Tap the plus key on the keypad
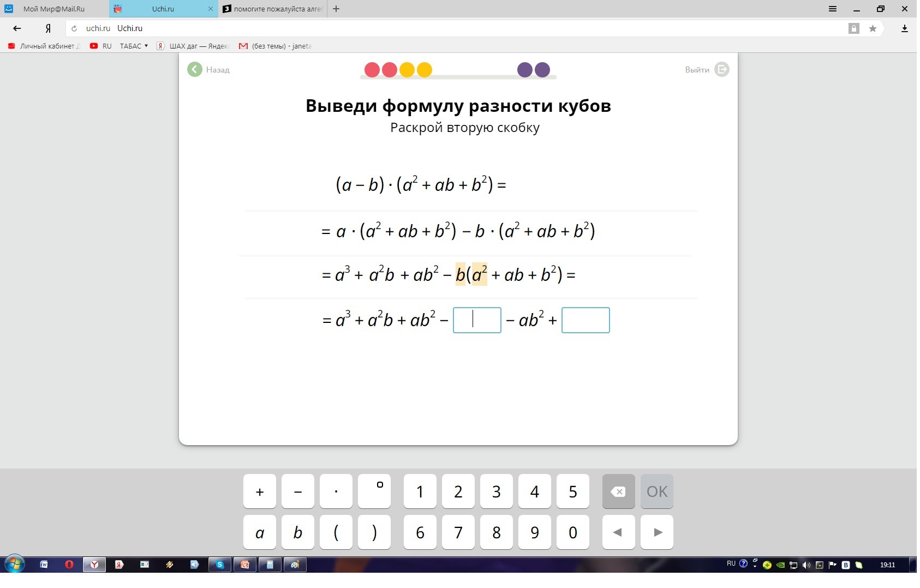 point(260,491)
